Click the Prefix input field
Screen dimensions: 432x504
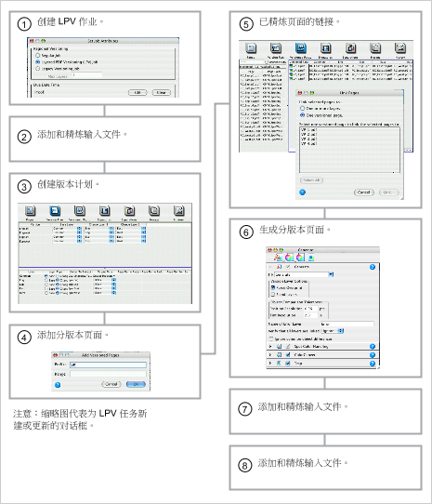click(x=109, y=365)
